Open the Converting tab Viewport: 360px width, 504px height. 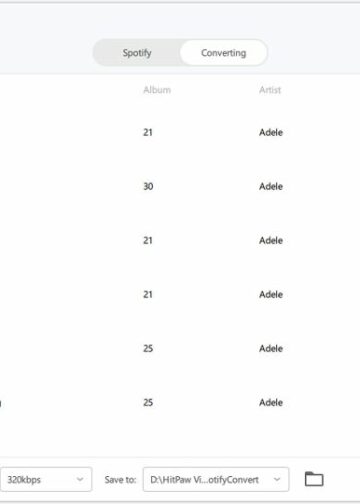(223, 53)
